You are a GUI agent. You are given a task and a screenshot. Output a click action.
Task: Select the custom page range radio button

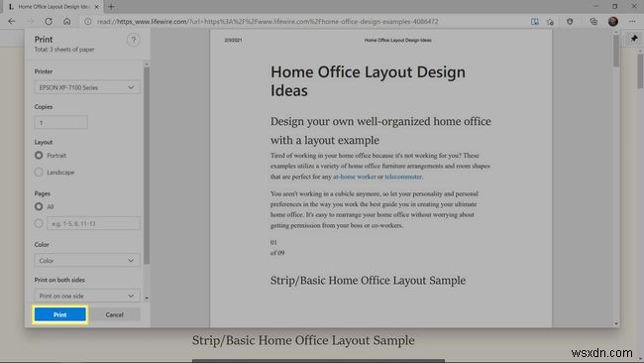coord(39,223)
